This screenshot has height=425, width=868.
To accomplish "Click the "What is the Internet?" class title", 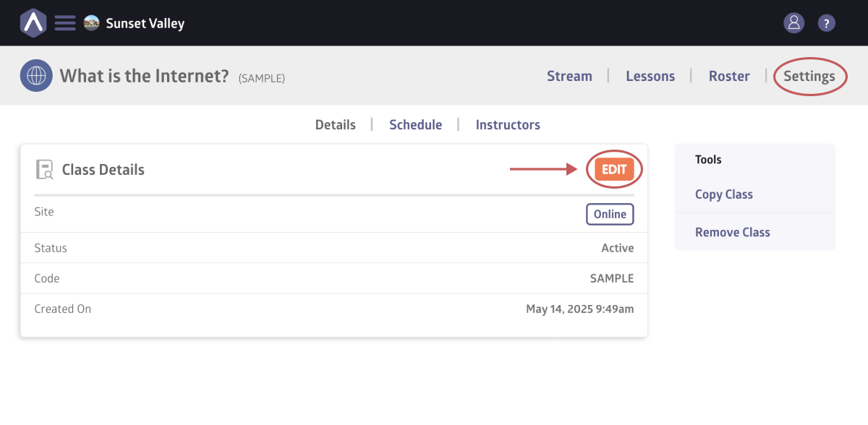I will point(144,76).
